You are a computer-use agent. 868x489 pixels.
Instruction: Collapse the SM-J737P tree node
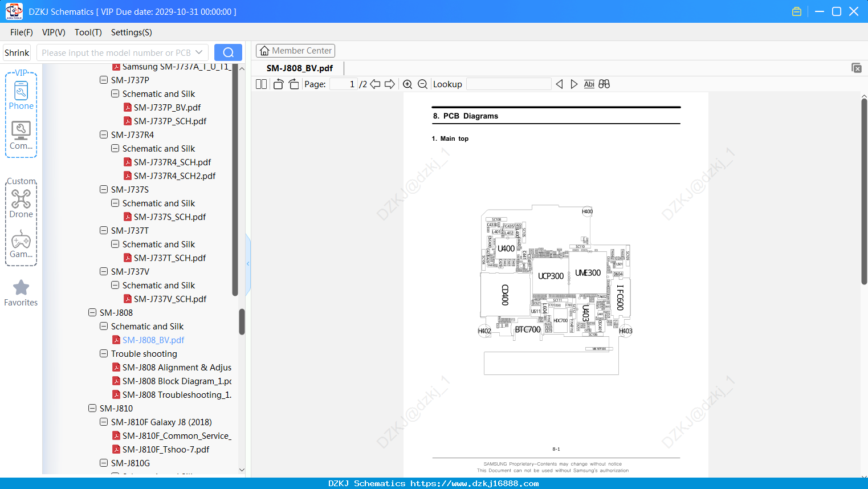104,80
